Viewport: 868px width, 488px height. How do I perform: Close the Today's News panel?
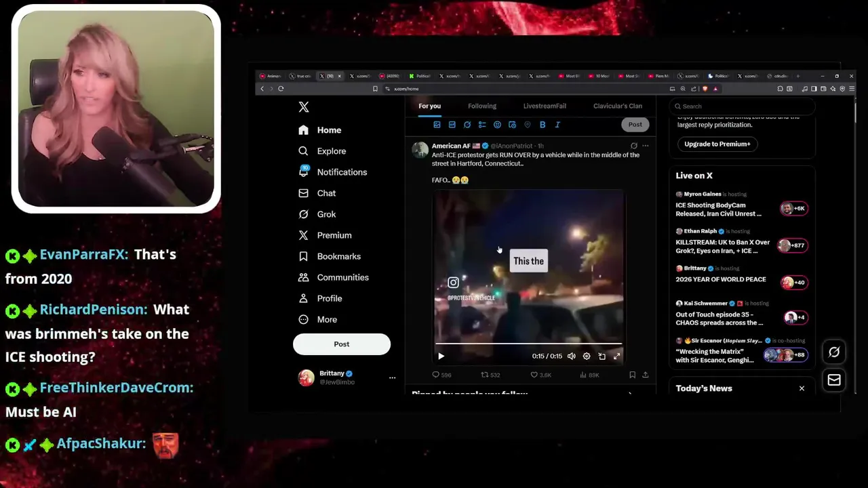tap(802, 388)
